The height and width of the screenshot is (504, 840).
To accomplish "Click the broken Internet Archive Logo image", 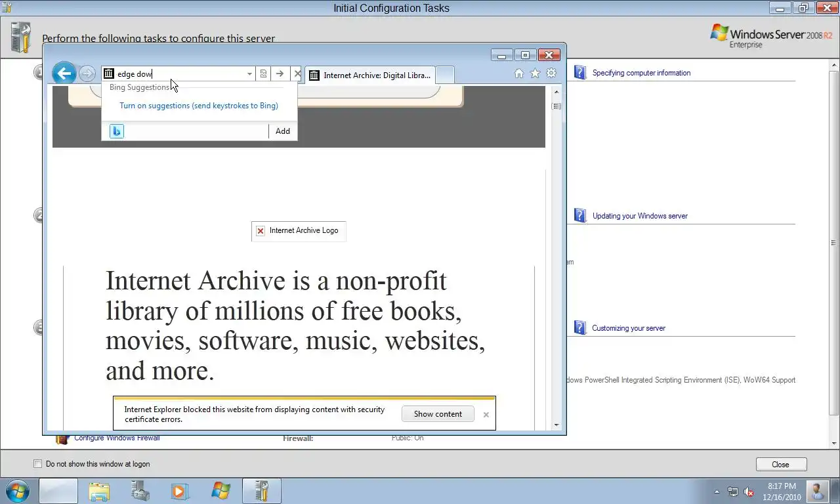I will coord(299,231).
